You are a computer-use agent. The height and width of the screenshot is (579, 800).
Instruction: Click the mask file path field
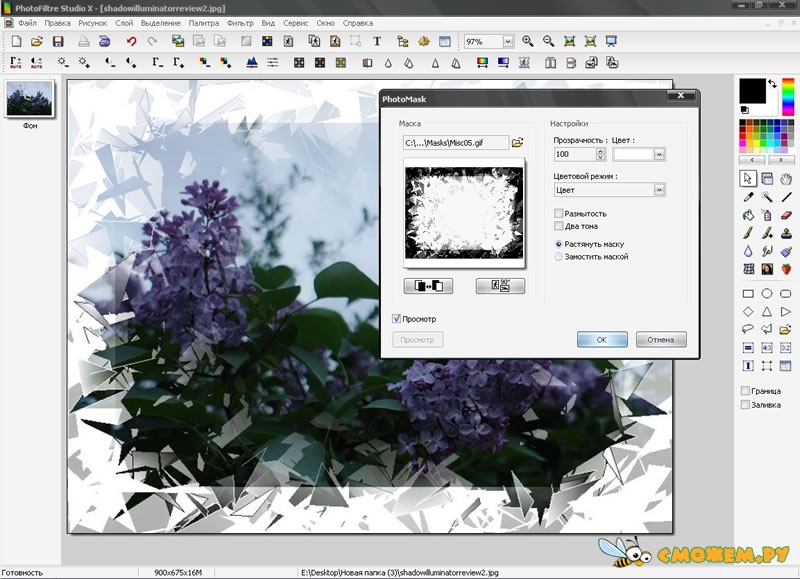pos(456,143)
